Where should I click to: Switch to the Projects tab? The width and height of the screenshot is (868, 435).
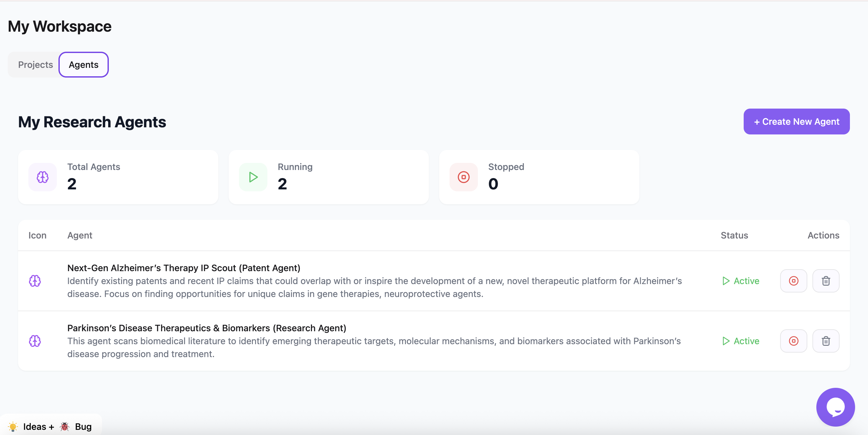pyautogui.click(x=36, y=65)
